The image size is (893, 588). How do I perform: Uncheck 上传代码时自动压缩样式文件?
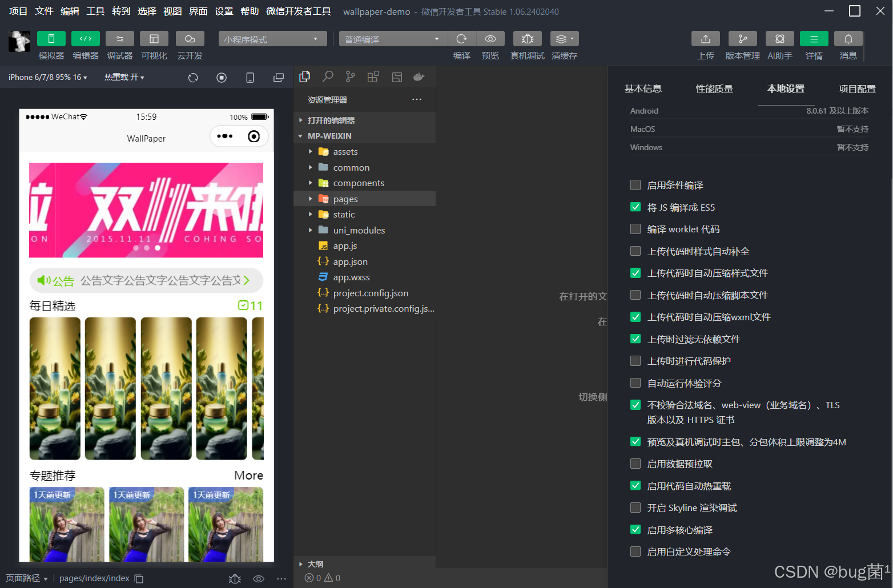pos(635,273)
